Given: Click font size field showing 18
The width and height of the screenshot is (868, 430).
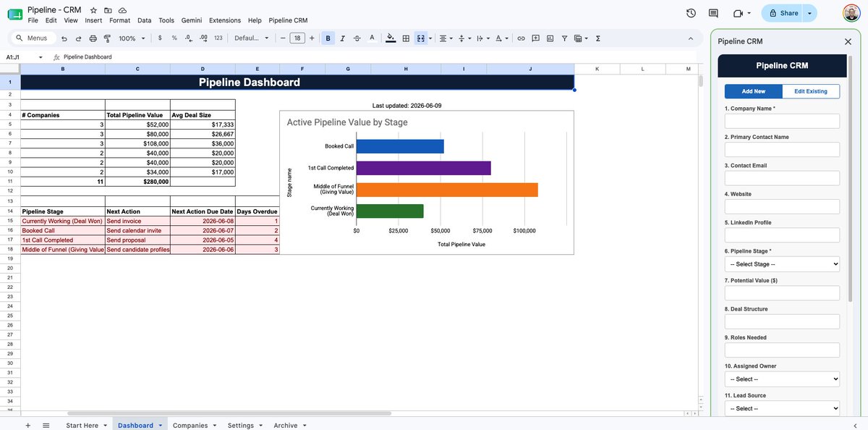Looking at the screenshot, I should coord(297,38).
